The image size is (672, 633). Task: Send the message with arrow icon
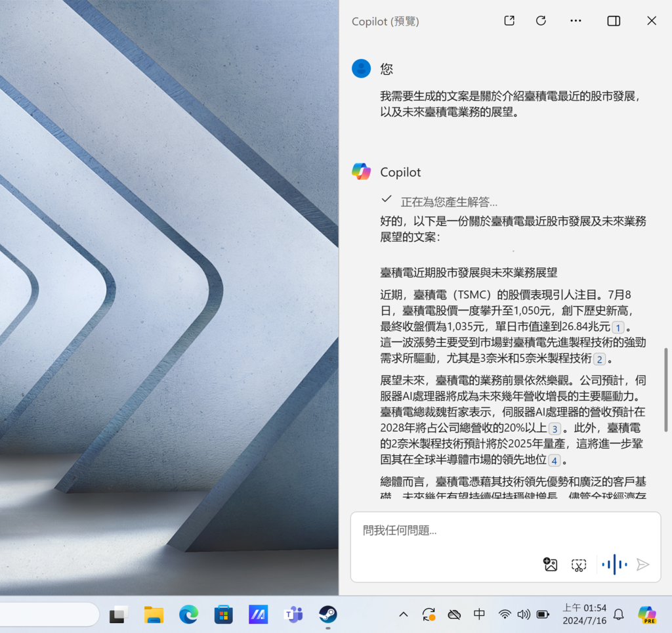coord(643,565)
